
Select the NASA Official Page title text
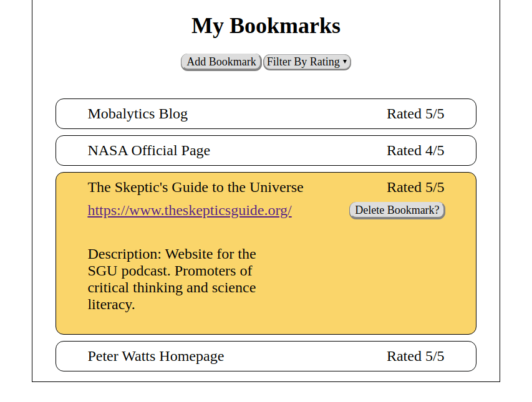148,150
